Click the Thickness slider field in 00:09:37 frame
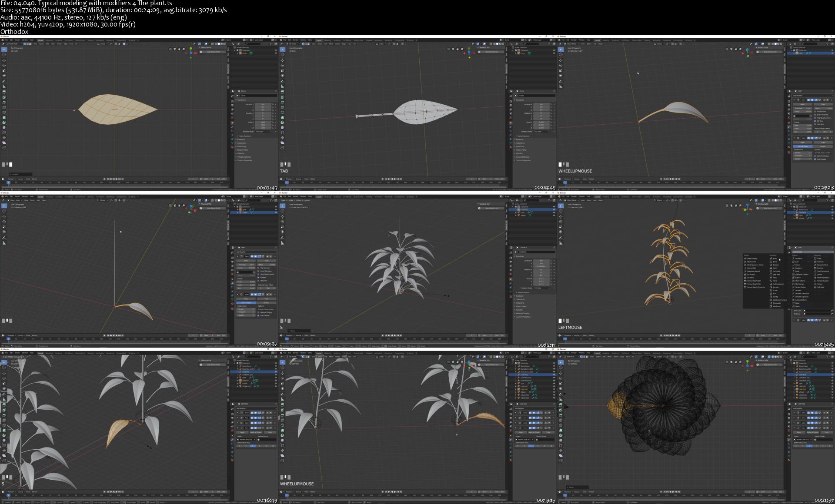835x504 pixels. pyautogui.click(x=246, y=265)
